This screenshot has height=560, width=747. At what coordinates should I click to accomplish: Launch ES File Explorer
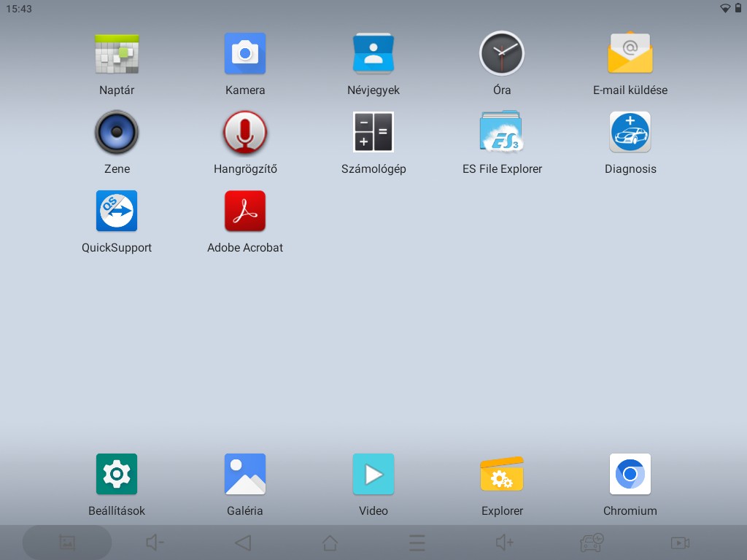(x=502, y=133)
